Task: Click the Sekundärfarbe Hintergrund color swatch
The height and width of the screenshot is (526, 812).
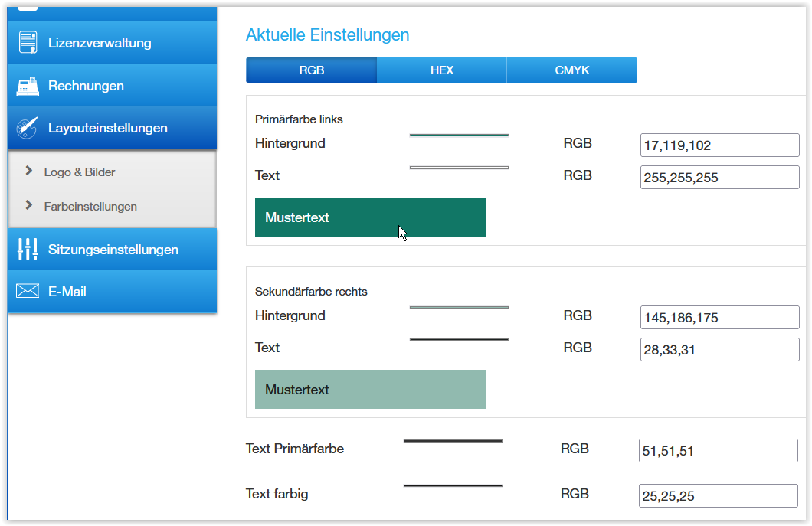Action: (459, 307)
